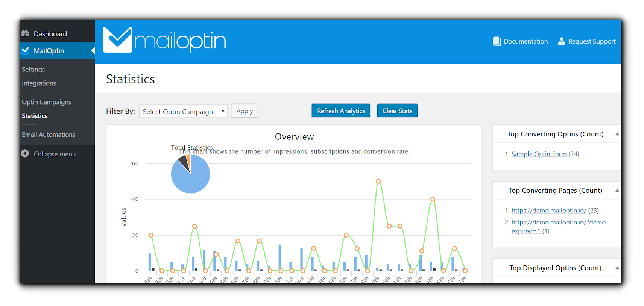
Task: Click the Filter By label
Action: [120, 111]
